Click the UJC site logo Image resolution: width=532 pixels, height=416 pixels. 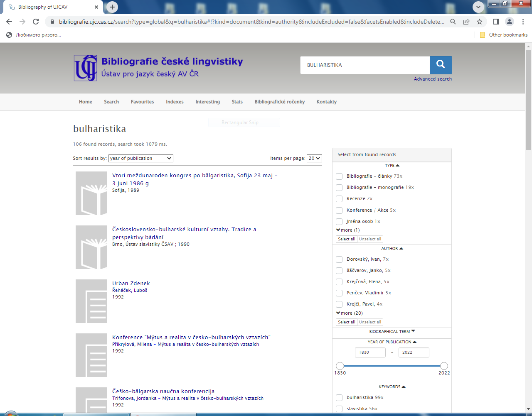coord(86,68)
